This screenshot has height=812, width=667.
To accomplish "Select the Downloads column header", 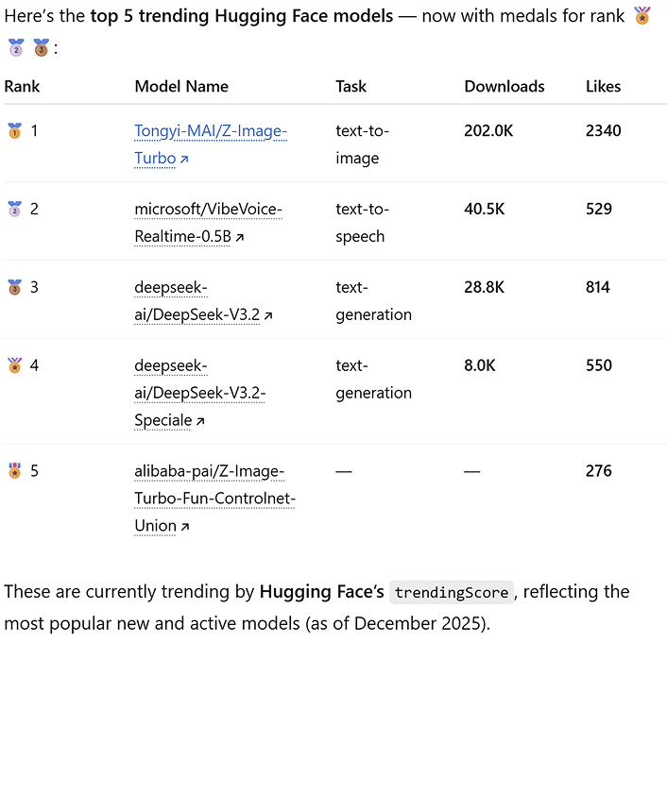I will [x=505, y=86].
